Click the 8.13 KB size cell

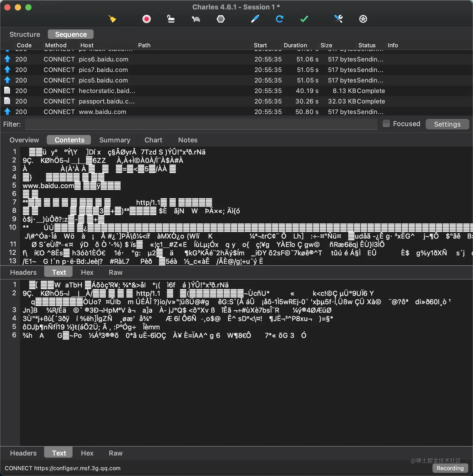[x=344, y=91]
